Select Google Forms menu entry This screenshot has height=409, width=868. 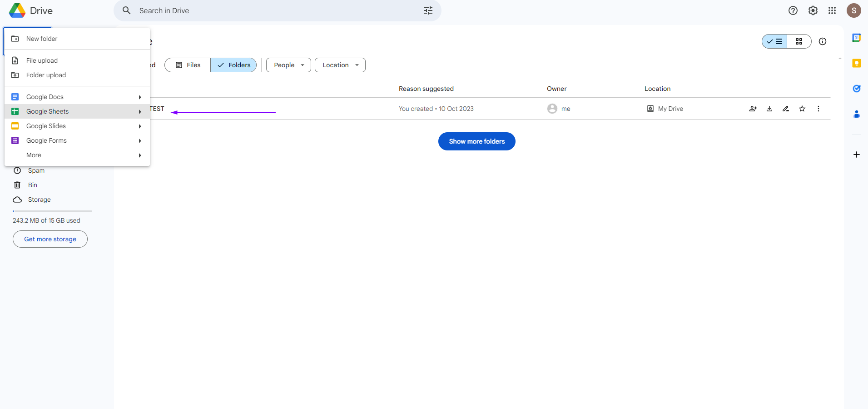pos(77,140)
